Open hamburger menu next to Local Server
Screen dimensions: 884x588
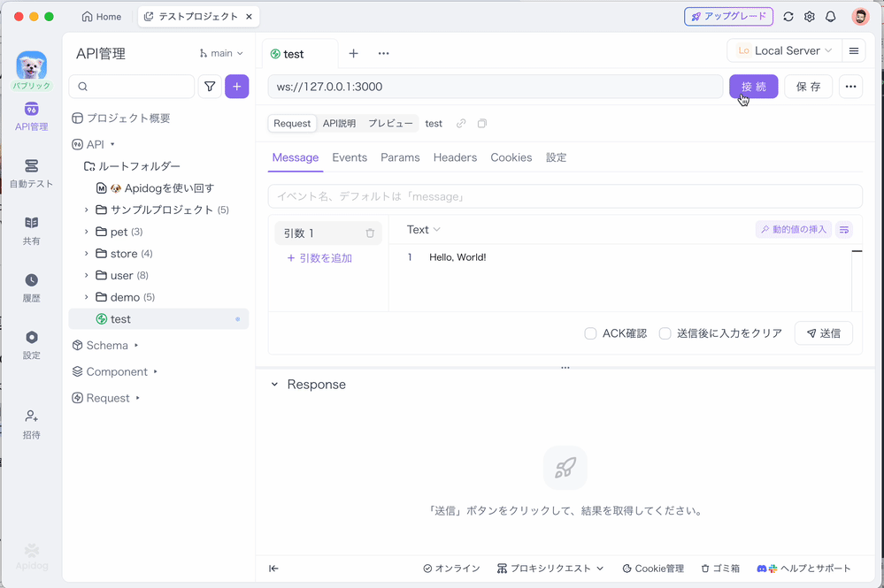tap(854, 50)
